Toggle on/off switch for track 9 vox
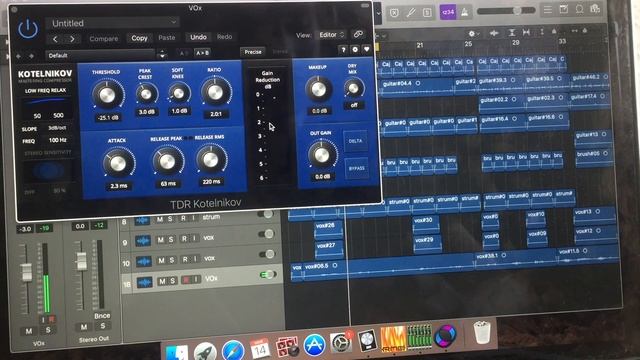This screenshot has width=640, height=360. tap(266, 234)
